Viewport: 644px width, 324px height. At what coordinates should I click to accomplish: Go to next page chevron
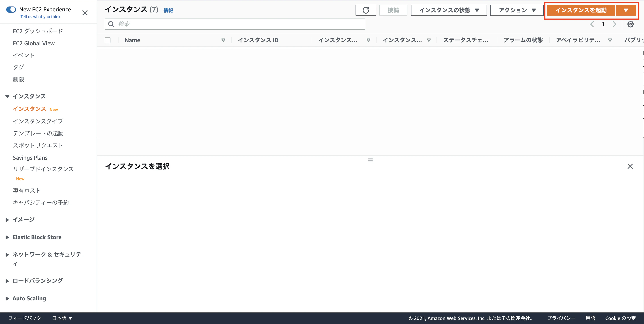click(x=614, y=24)
